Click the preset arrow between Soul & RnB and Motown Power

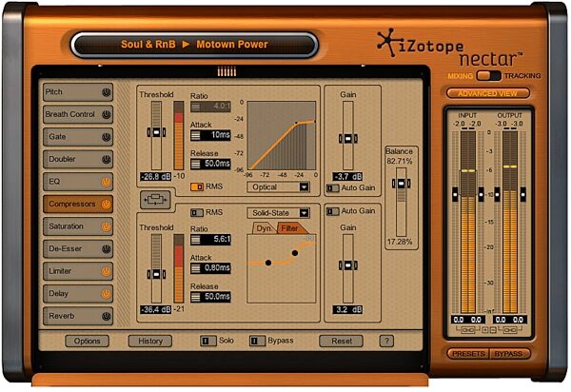coord(186,45)
